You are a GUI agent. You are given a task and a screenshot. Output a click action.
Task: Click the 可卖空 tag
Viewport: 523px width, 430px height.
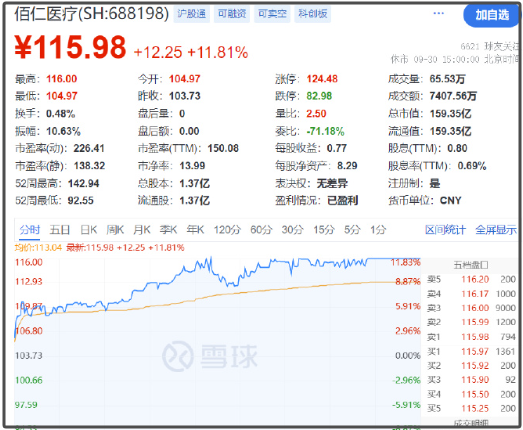272,14
